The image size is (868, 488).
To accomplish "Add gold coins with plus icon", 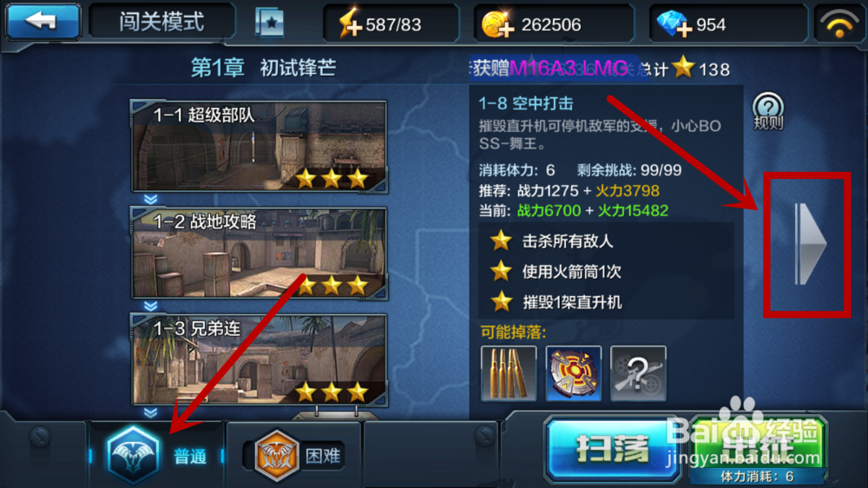I will tap(497, 24).
